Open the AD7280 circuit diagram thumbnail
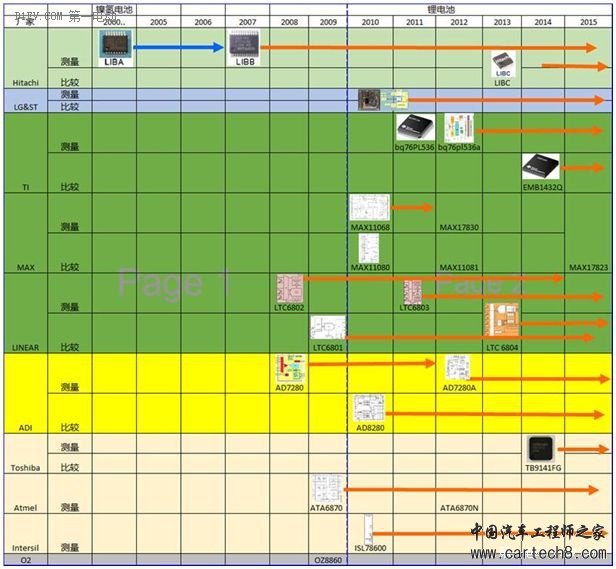Screen dimensions: 616x569 pyautogui.click(x=289, y=367)
